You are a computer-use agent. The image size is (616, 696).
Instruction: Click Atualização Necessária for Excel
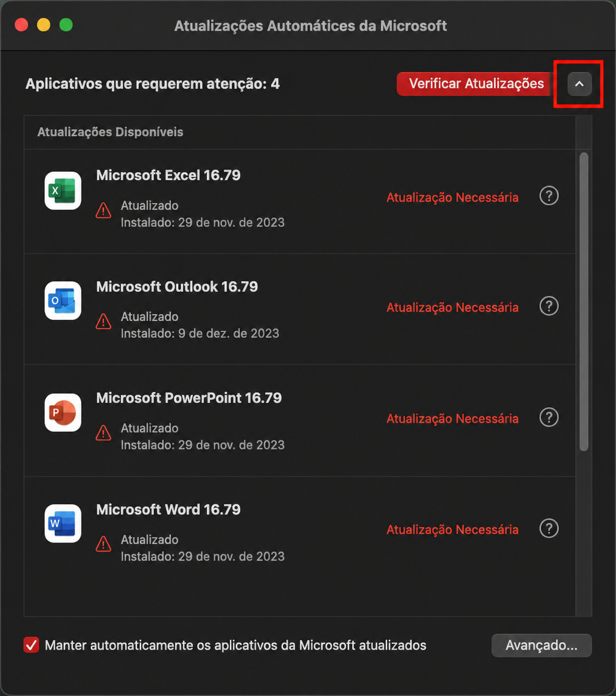452,197
